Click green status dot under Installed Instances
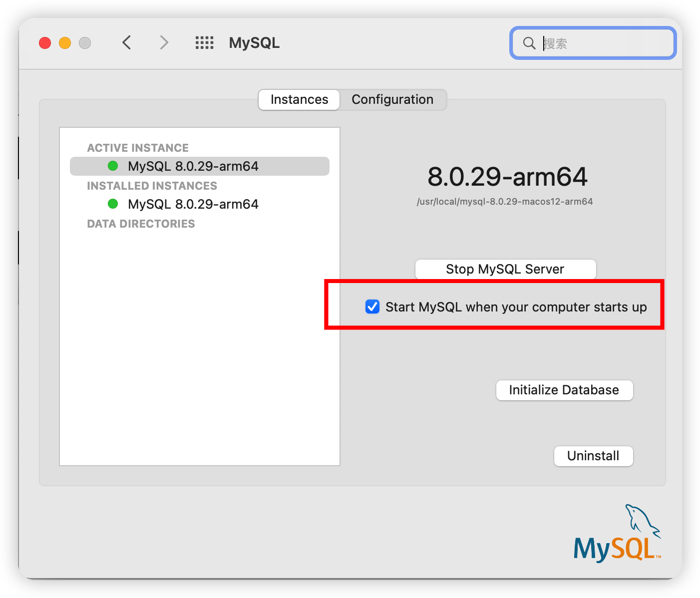The image size is (700, 598). pos(113,204)
